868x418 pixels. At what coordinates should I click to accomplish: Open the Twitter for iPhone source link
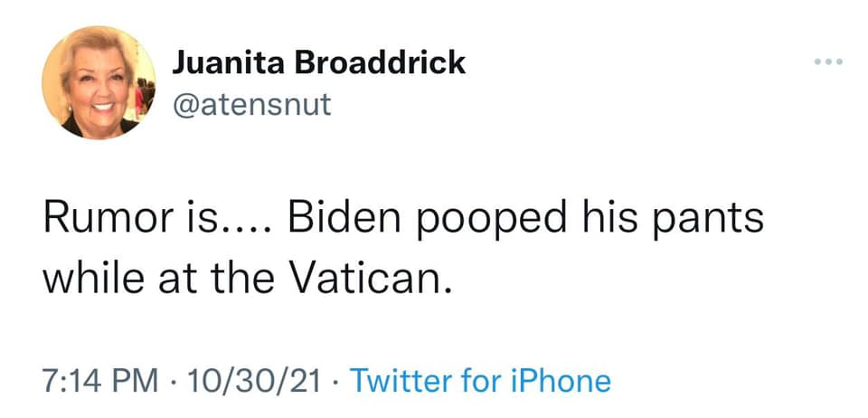(479, 380)
